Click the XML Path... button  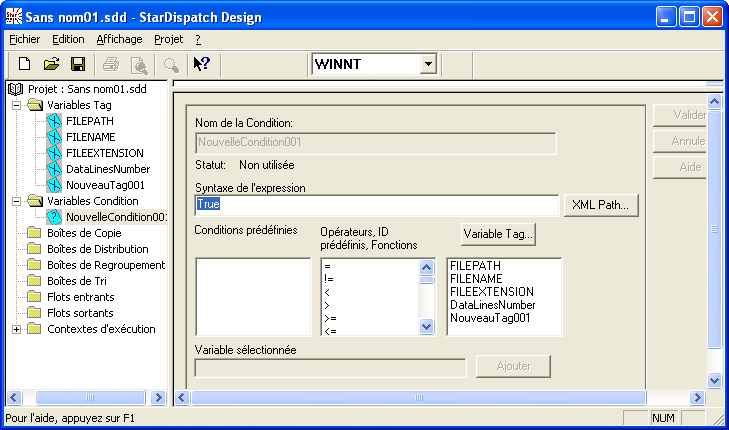click(600, 205)
